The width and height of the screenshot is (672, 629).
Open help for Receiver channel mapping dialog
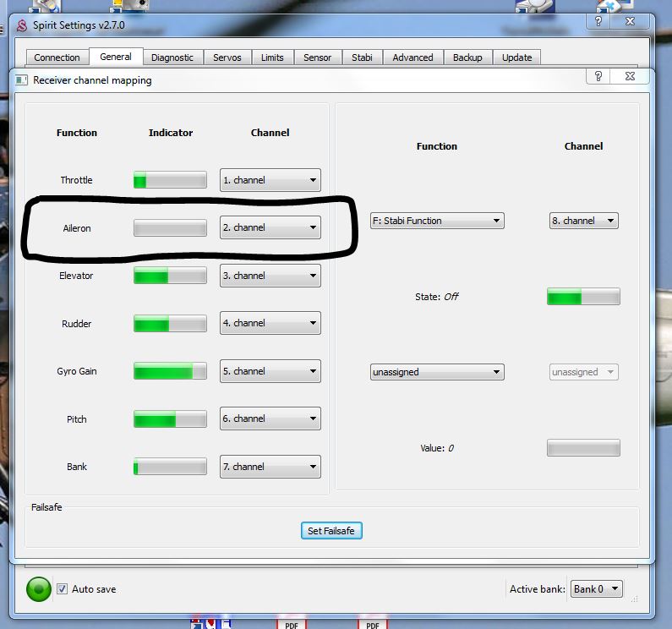[598, 76]
